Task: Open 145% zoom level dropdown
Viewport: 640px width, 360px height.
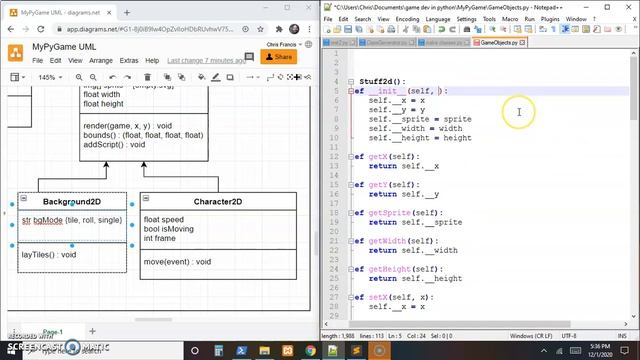Action: [50, 77]
